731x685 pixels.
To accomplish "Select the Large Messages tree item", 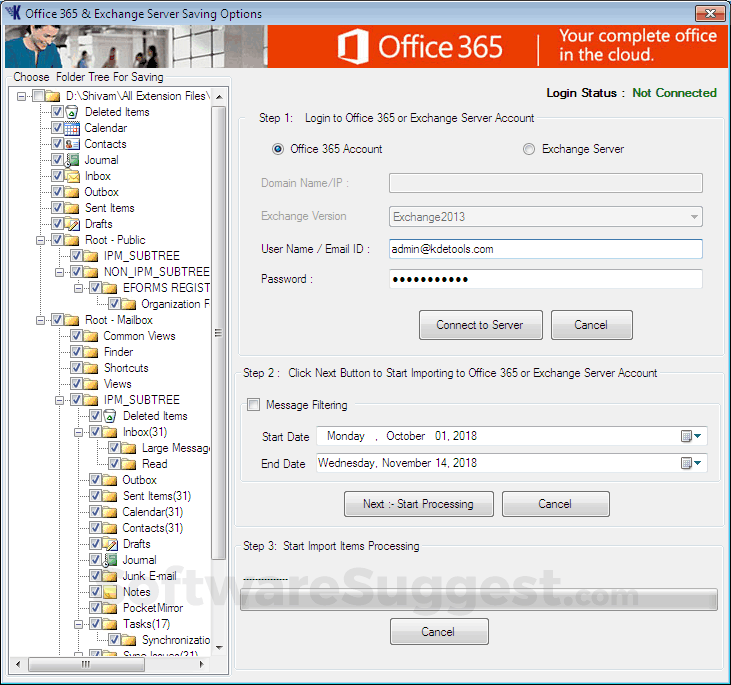I will coord(176,448).
